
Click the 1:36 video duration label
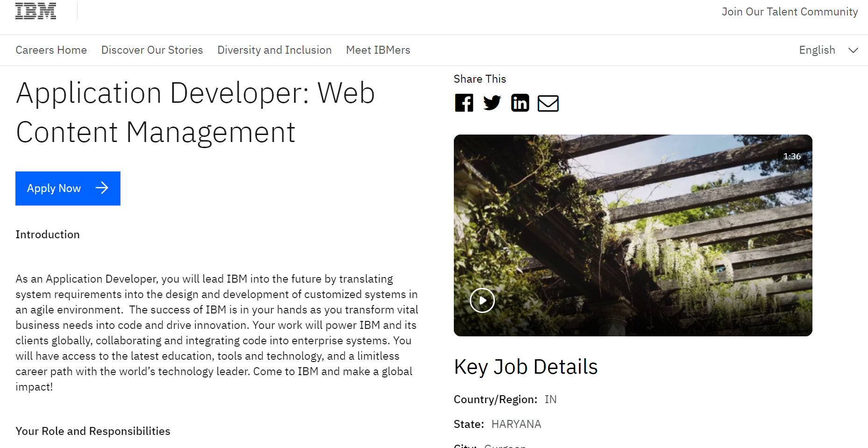(x=791, y=156)
